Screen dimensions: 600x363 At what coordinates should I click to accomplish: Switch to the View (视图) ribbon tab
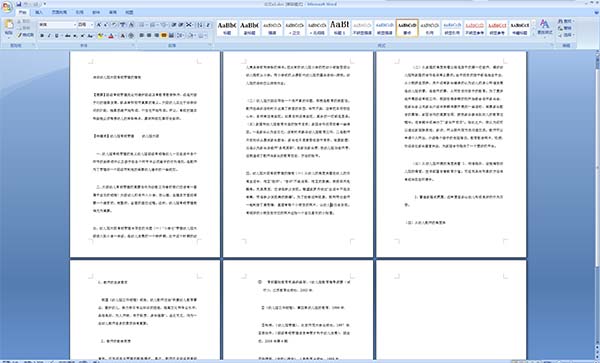(129, 12)
